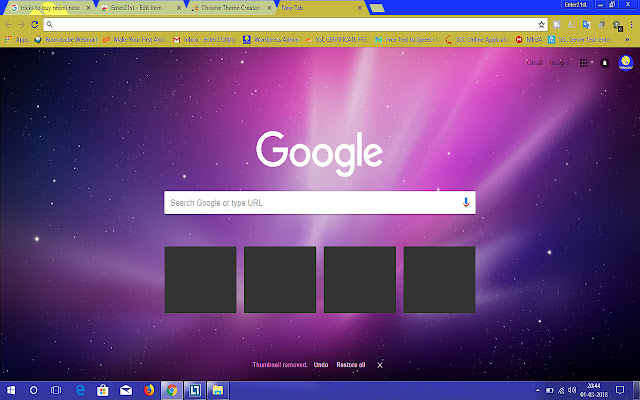Image resolution: width=640 pixels, height=400 pixels.
Task: Open the taskbar app next to Chrome
Action: (x=195, y=391)
